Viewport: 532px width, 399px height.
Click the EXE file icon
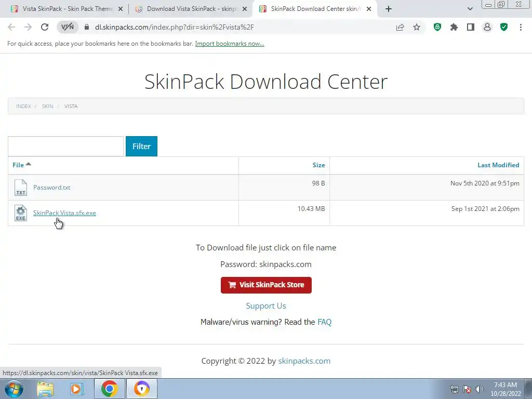click(x=21, y=213)
